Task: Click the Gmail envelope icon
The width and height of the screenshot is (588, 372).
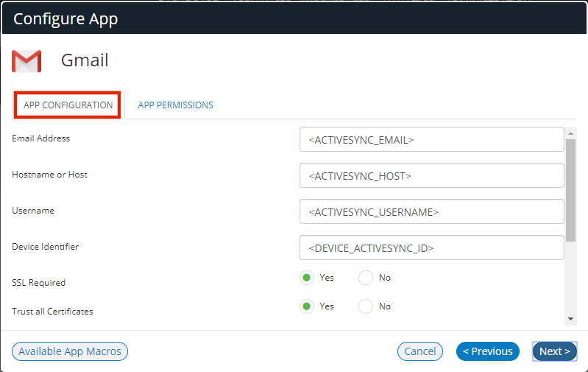Action: click(x=26, y=61)
